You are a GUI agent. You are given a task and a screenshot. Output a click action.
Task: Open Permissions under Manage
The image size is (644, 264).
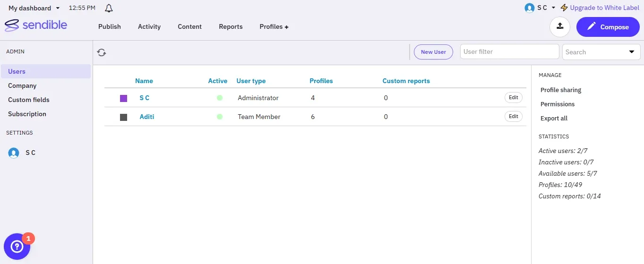click(x=558, y=104)
